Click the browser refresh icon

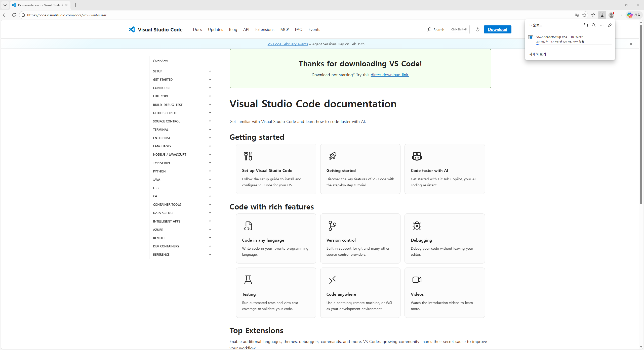coord(14,15)
